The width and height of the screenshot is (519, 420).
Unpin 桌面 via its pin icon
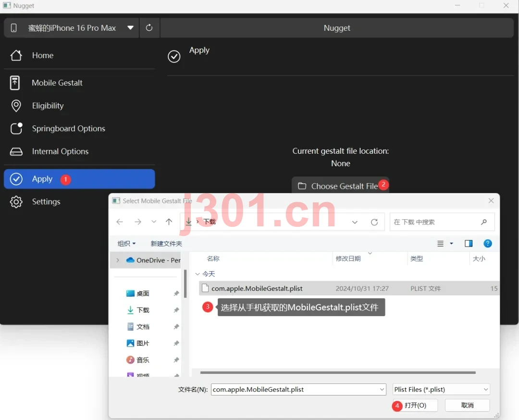coord(176,294)
